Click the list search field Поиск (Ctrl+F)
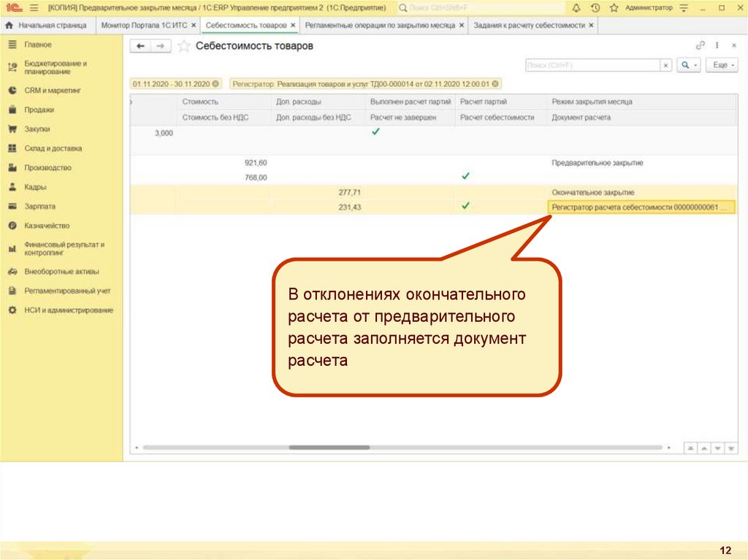This screenshot has height=560, width=748. (x=592, y=65)
